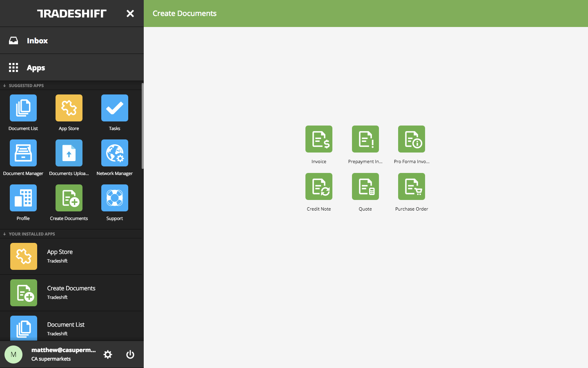Open the Invoice document creator
588x368 pixels.
click(x=318, y=139)
